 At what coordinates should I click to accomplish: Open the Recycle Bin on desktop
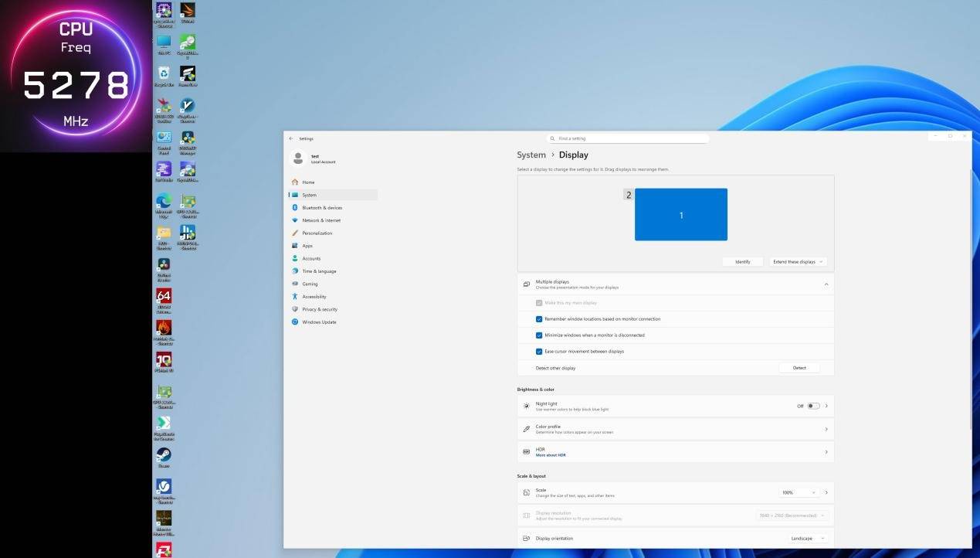coord(164,73)
